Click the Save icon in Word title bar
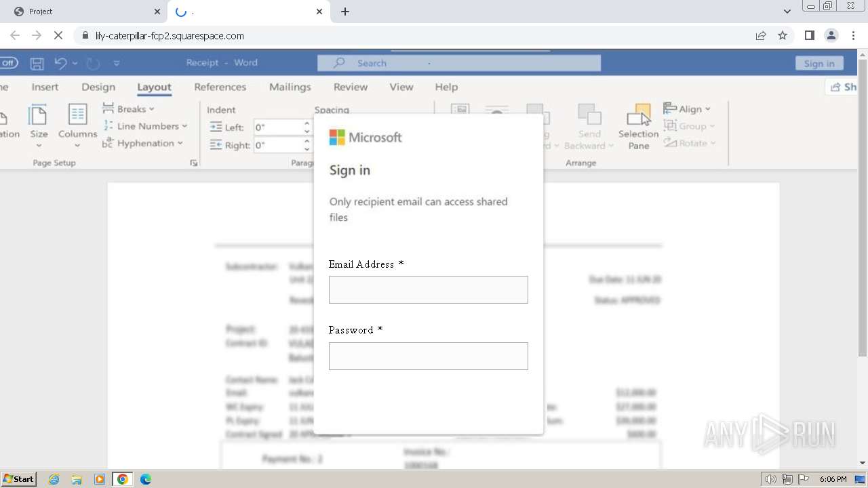 click(37, 63)
